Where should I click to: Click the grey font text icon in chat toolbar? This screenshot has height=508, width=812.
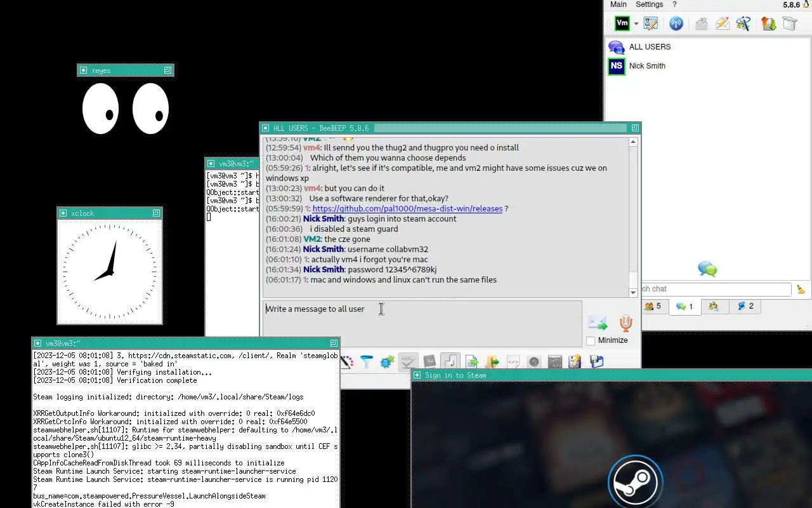point(429,362)
